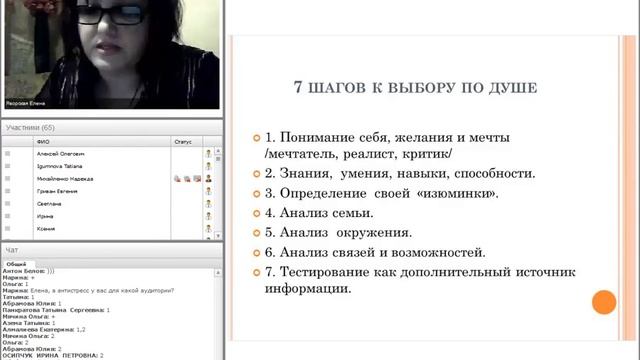The image size is (640, 360).
Task: Click the person icon in Ксения's row
Action: click(x=209, y=229)
